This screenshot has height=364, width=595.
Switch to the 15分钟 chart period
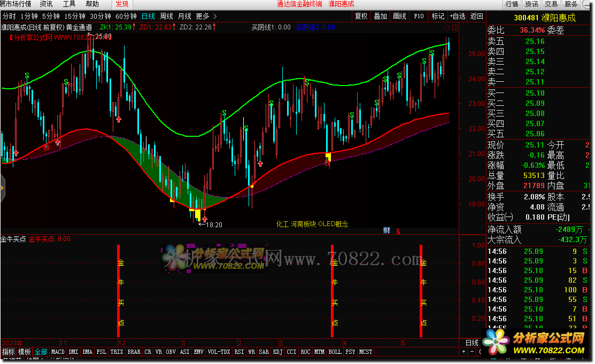pyautogui.click(x=75, y=17)
